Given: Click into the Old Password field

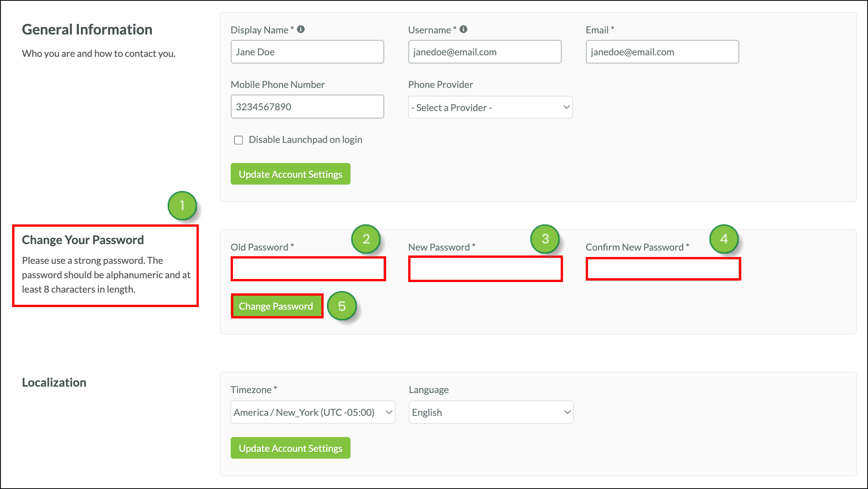Looking at the screenshot, I should tap(308, 269).
